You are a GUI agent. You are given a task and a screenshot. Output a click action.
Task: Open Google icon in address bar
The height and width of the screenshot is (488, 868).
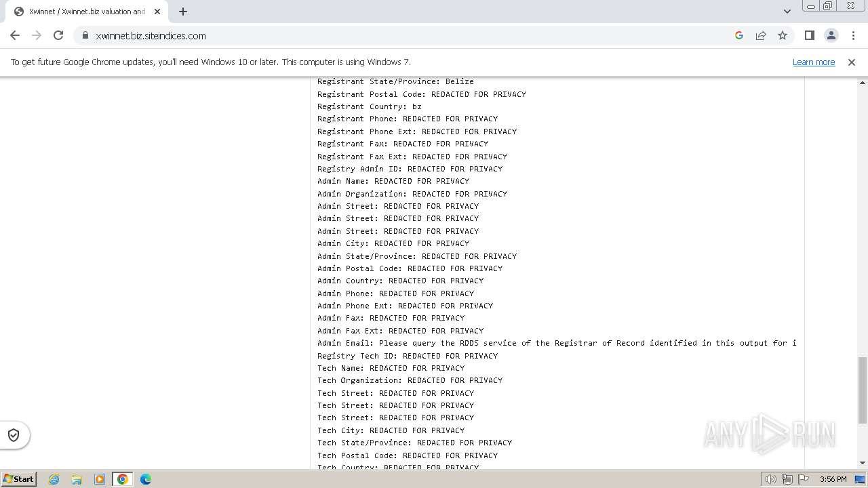[x=739, y=35]
